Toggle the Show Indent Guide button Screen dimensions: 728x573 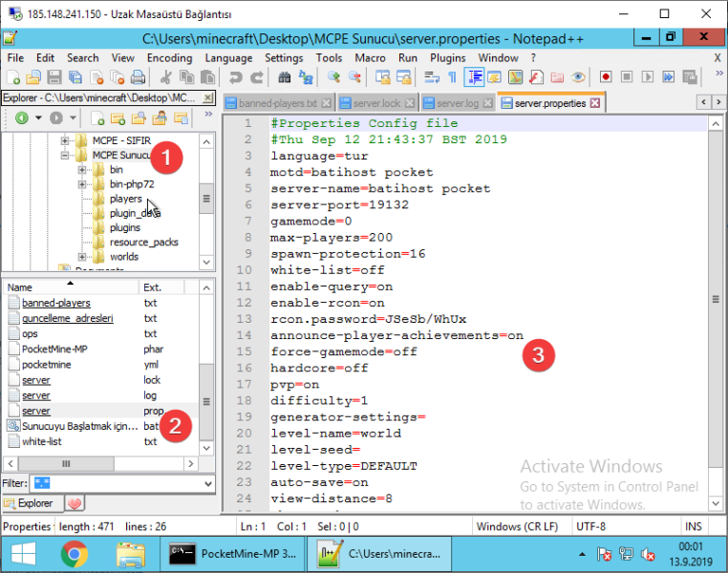(474, 77)
